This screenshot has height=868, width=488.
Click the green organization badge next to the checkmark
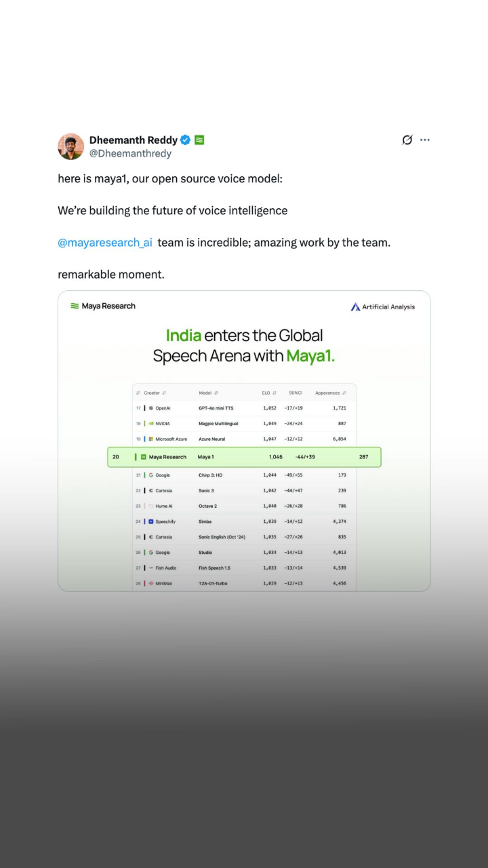click(199, 140)
